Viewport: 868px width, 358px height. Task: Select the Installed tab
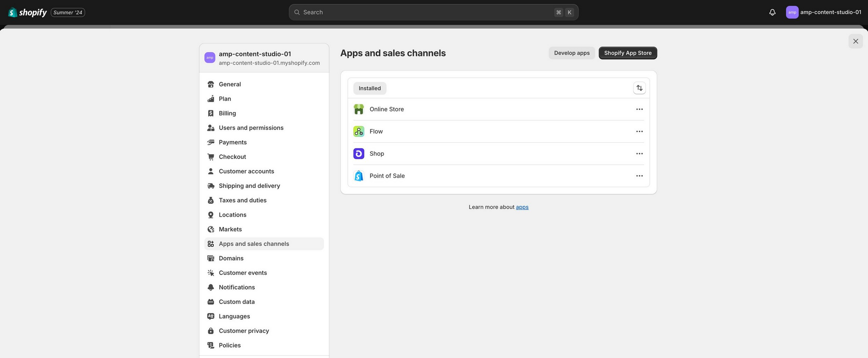pyautogui.click(x=370, y=88)
